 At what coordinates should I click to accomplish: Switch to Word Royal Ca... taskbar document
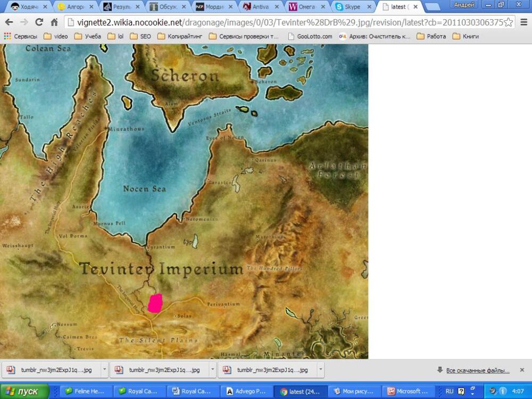(x=193, y=391)
